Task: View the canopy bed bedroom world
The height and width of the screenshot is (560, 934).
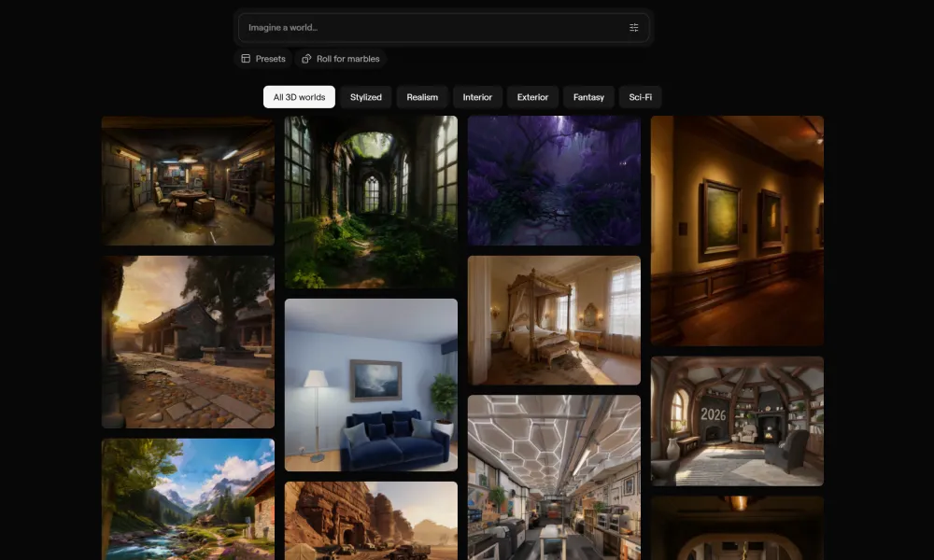Action: pos(554,320)
